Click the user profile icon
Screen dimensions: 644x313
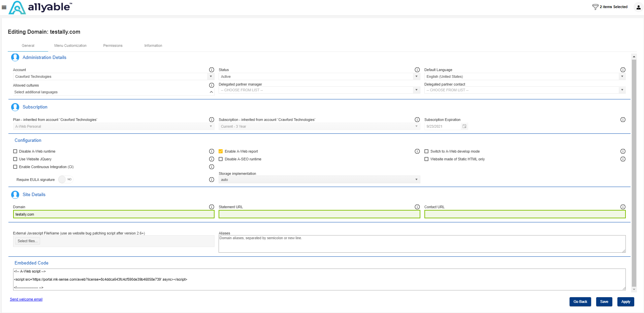[638, 7]
